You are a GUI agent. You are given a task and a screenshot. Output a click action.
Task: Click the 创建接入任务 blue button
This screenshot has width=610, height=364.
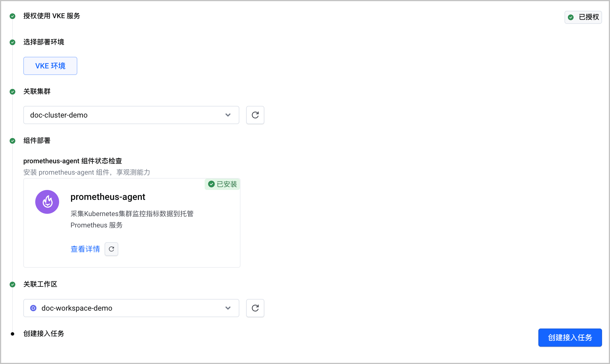[570, 338]
